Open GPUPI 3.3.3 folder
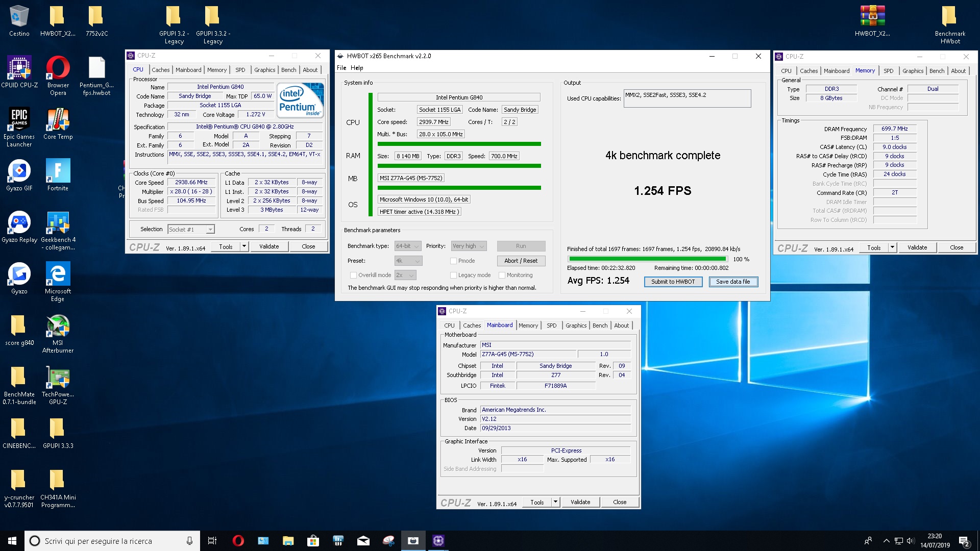Image resolution: width=980 pixels, height=551 pixels. 58,433
